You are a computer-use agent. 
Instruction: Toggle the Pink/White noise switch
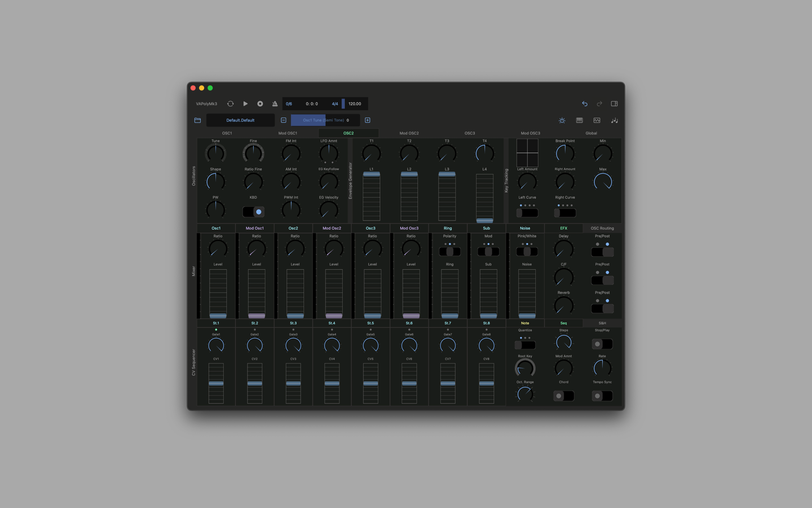tap(527, 251)
